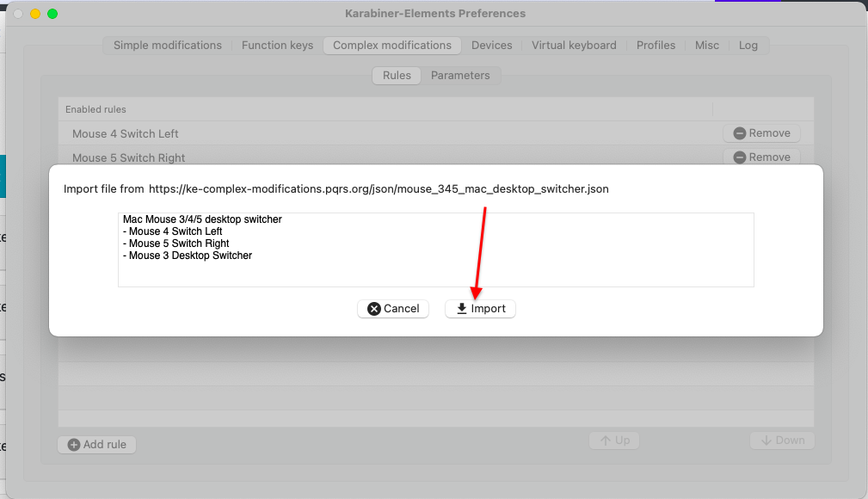This screenshot has width=868, height=499.
Task: Click the yellow minimize window button
Action: tap(35, 14)
